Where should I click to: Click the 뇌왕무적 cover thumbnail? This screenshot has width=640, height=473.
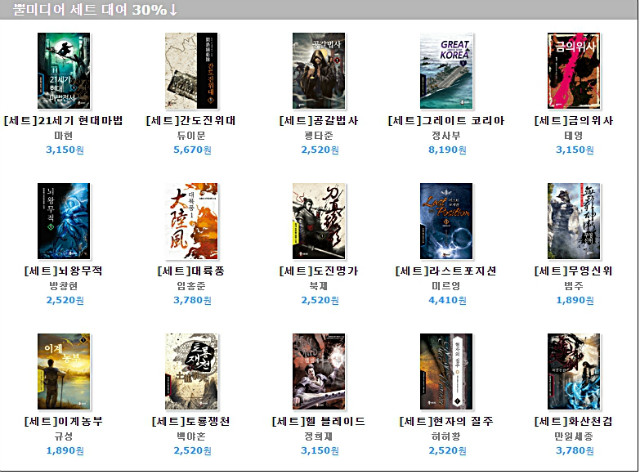tap(64, 221)
